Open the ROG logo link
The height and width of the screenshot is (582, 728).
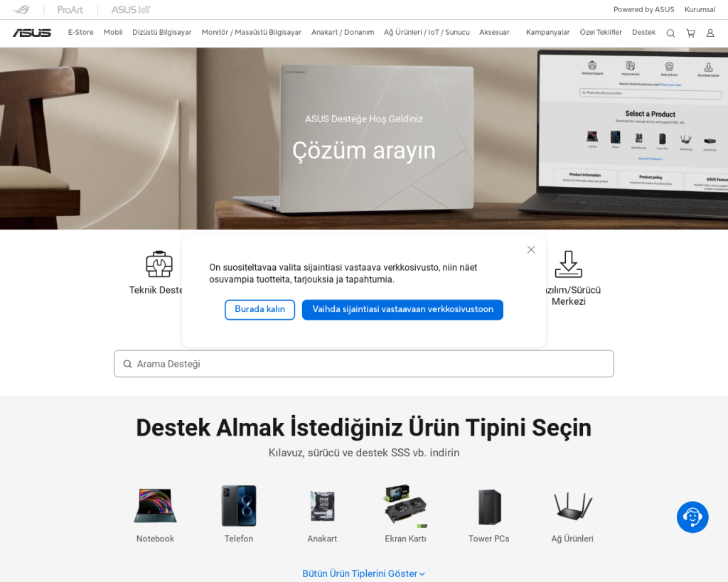tap(21, 10)
